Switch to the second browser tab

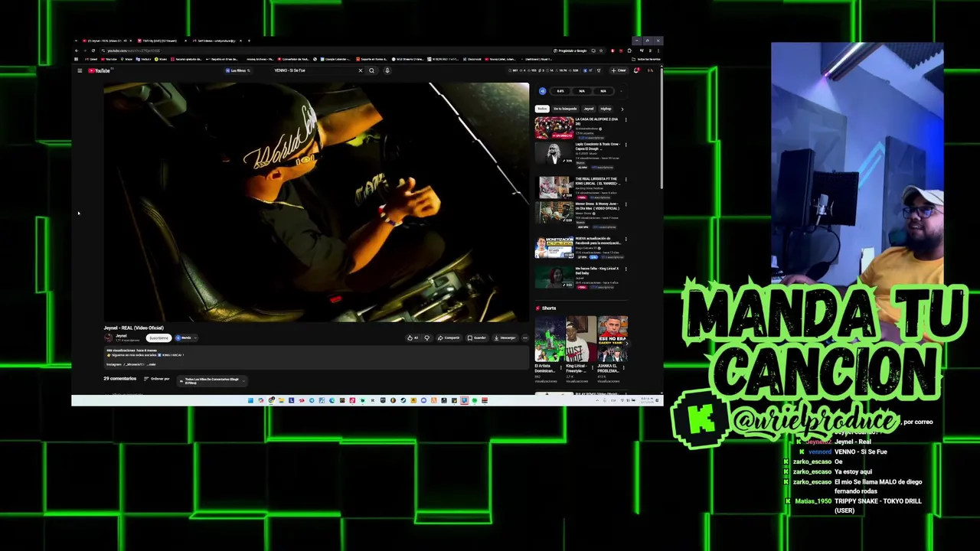point(158,41)
